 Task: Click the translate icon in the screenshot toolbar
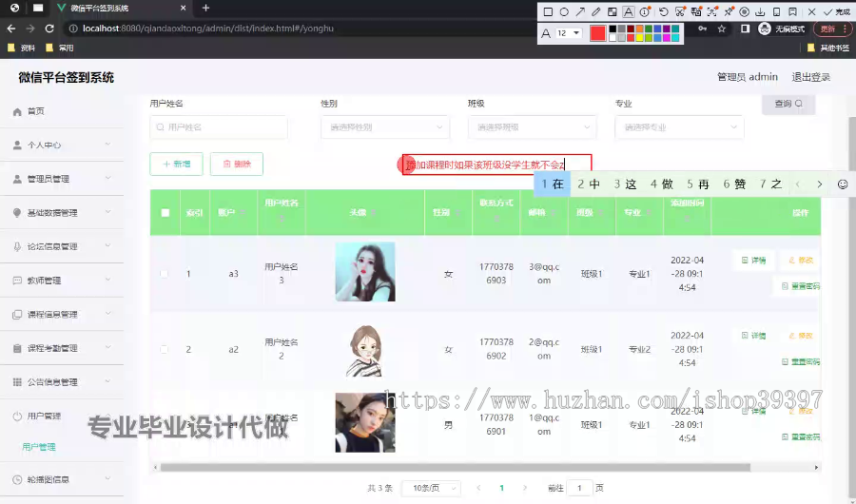coord(696,11)
